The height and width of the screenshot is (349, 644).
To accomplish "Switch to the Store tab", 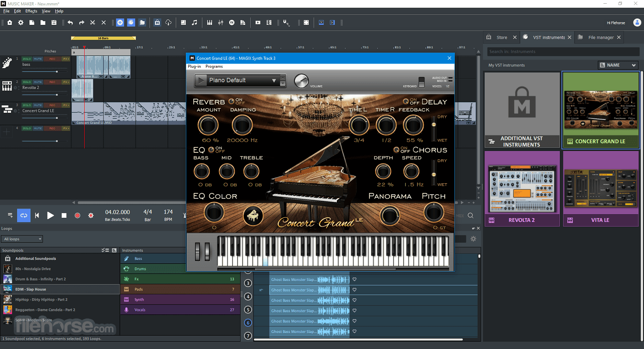I will (x=502, y=37).
